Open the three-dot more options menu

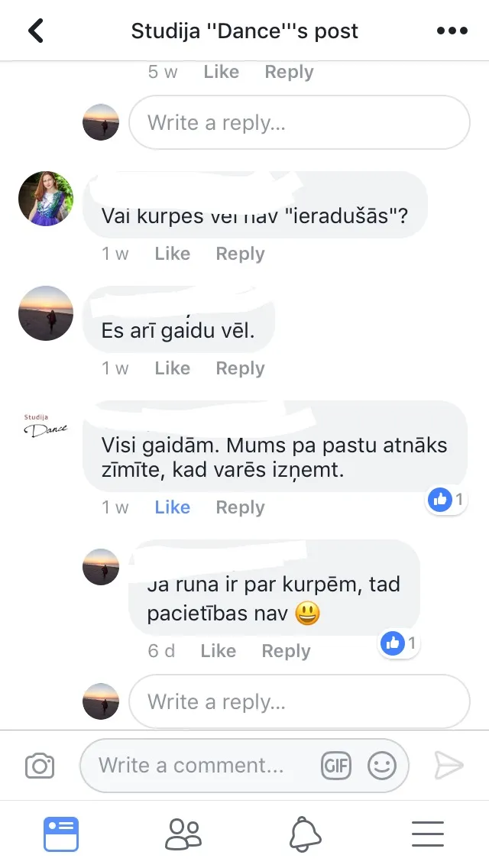[x=452, y=31]
